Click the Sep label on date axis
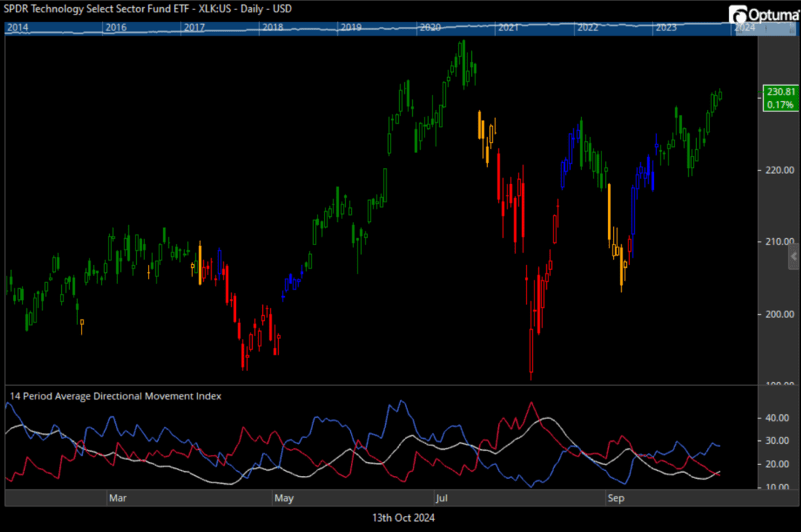This screenshot has width=801, height=532. [x=615, y=499]
